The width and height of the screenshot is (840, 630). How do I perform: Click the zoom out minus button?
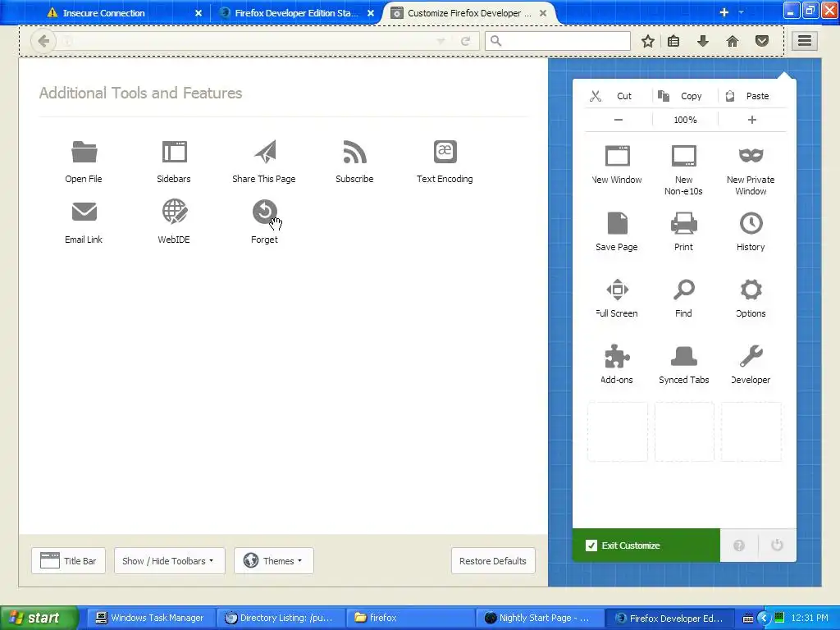pos(619,120)
